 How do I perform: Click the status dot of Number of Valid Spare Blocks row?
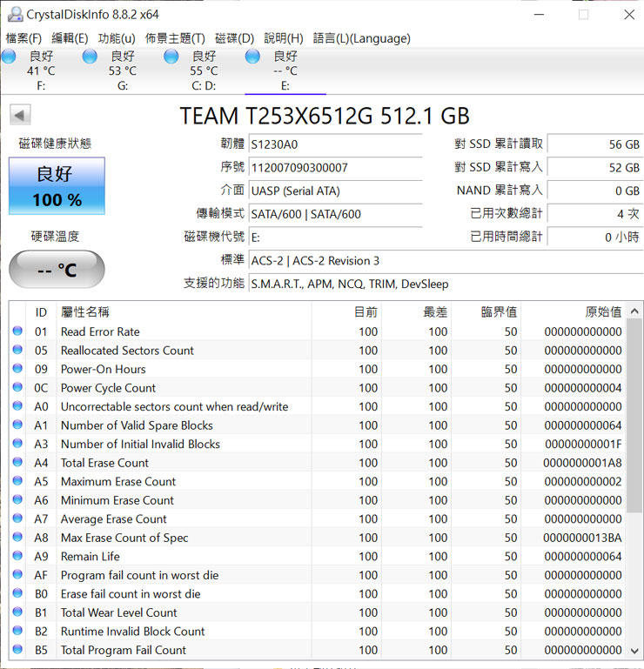point(17,425)
